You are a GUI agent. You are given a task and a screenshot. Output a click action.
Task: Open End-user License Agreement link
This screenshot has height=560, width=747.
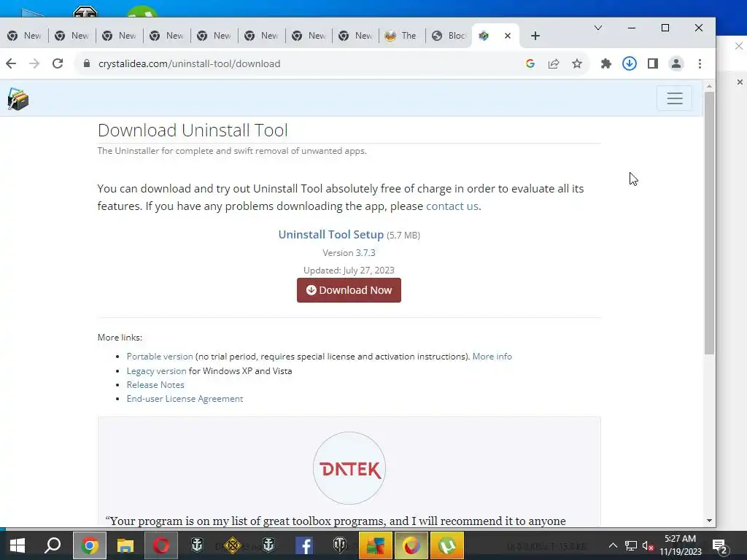pyautogui.click(x=185, y=399)
